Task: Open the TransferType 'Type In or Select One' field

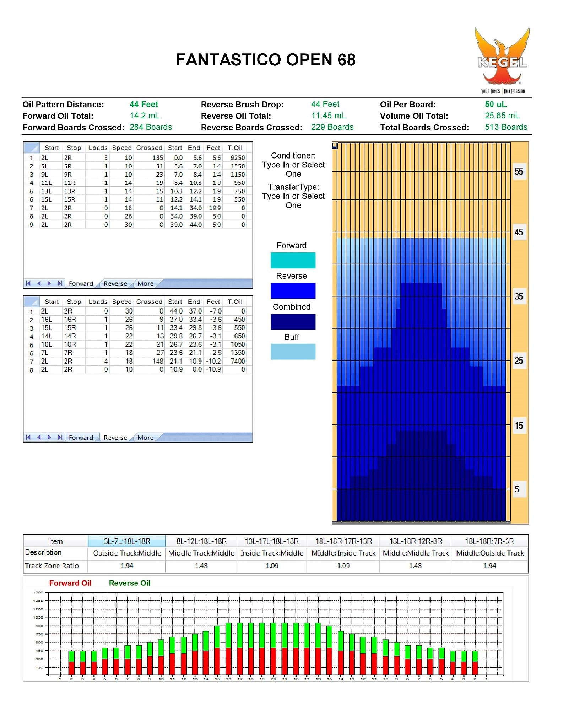Action: 293,200
